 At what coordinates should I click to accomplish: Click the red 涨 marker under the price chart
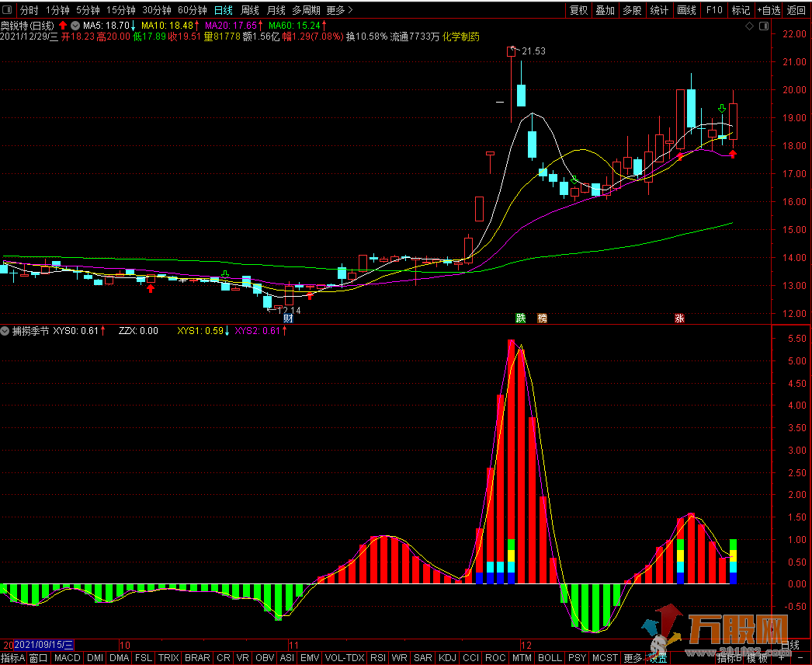point(679,319)
